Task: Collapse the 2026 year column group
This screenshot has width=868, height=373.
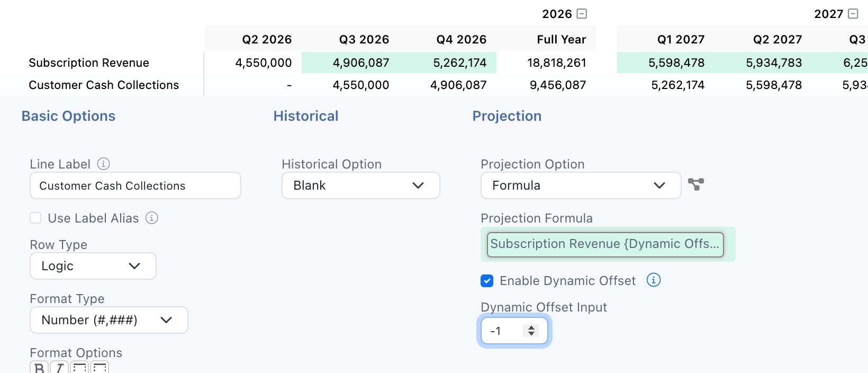Action: point(582,14)
